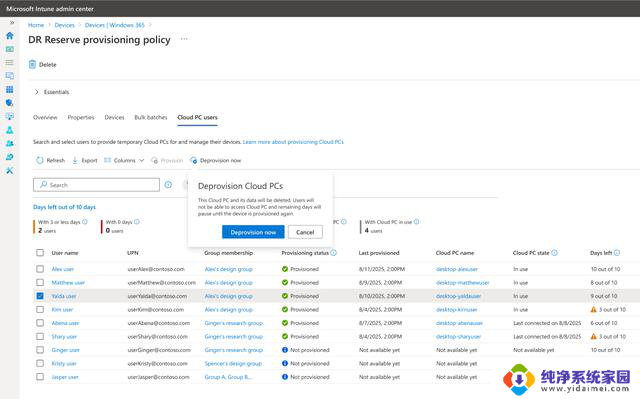The height and width of the screenshot is (399, 640).
Task: Open the Jasper user link
Action: pyautogui.click(x=65, y=377)
